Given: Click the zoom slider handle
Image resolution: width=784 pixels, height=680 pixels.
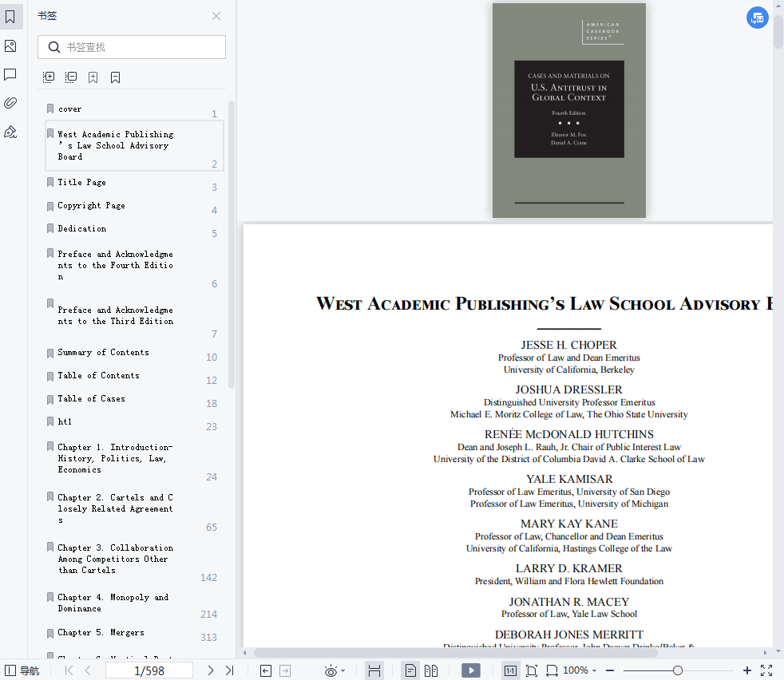Looking at the screenshot, I should 678,670.
